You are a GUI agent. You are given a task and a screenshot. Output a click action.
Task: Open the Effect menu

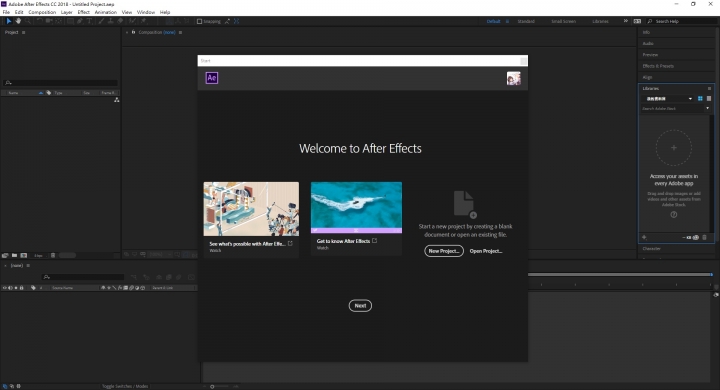84,12
